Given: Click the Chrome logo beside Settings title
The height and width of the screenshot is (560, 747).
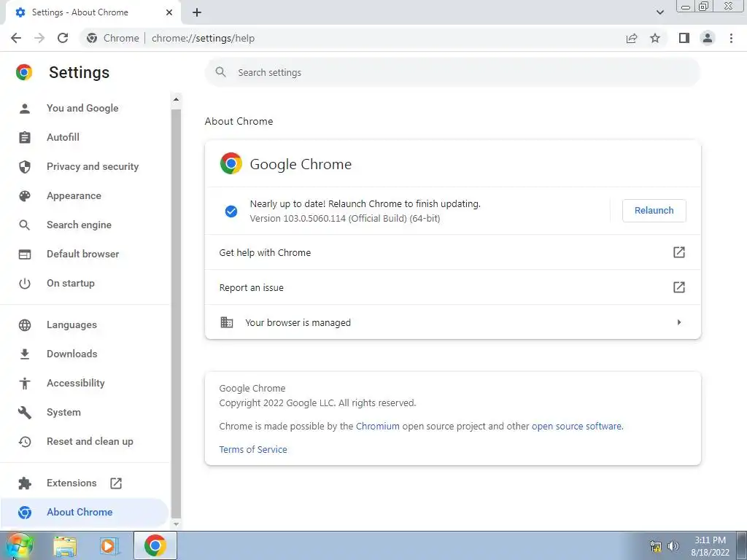Looking at the screenshot, I should (24, 72).
